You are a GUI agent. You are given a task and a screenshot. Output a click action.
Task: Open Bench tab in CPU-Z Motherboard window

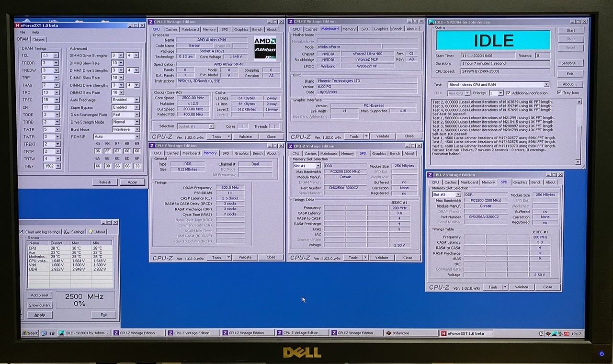tap(397, 29)
